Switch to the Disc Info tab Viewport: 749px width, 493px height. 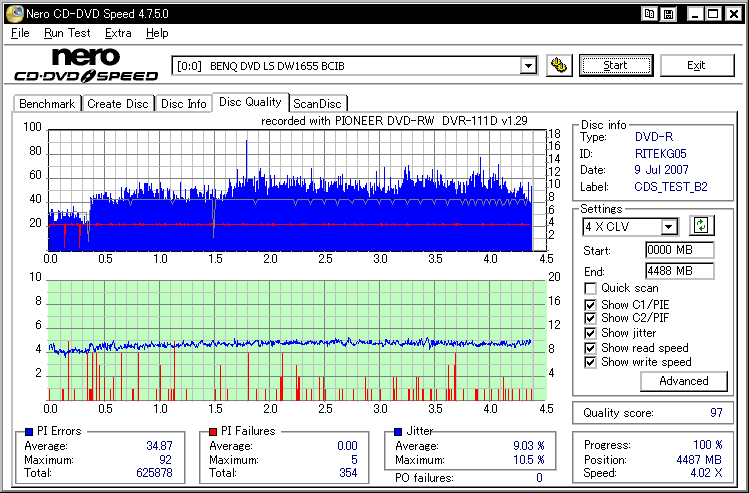coord(184,104)
